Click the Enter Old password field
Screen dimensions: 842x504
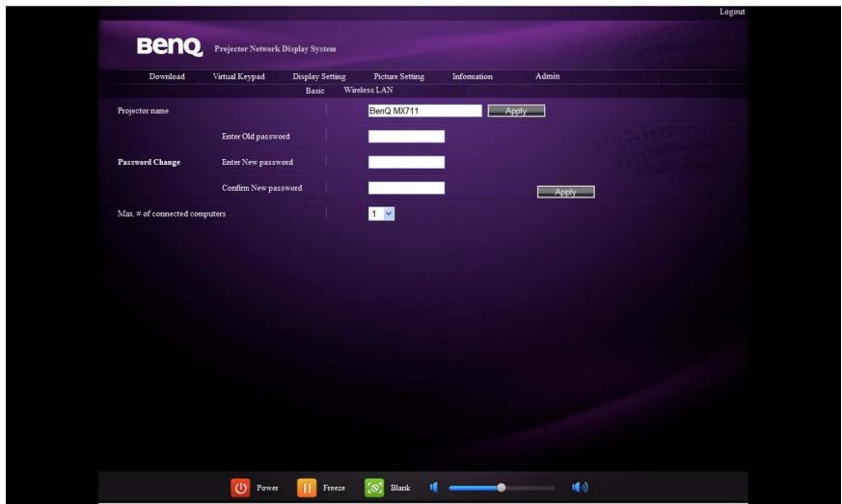point(406,136)
